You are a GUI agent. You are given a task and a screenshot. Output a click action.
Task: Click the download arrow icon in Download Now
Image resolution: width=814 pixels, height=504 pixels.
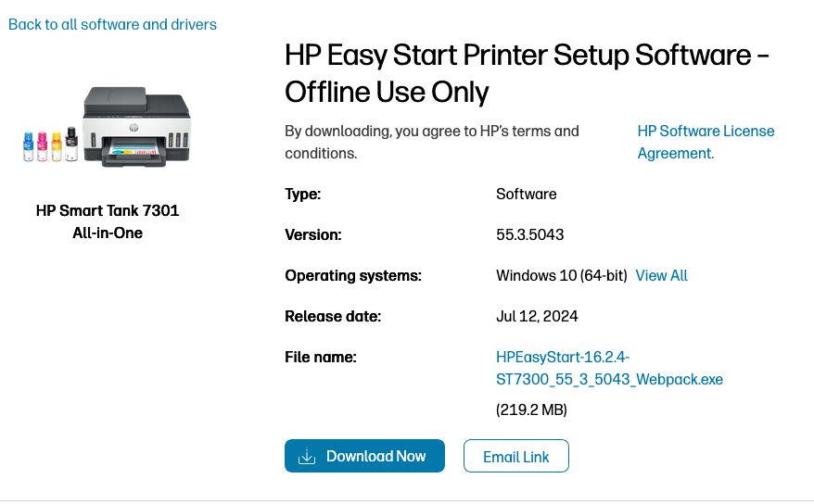click(x=307, y=457)
